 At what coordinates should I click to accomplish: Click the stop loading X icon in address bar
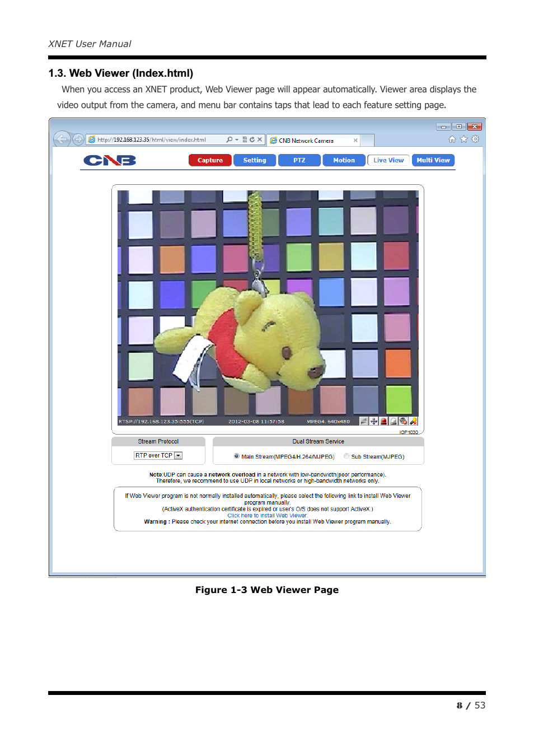coord(260,140)
